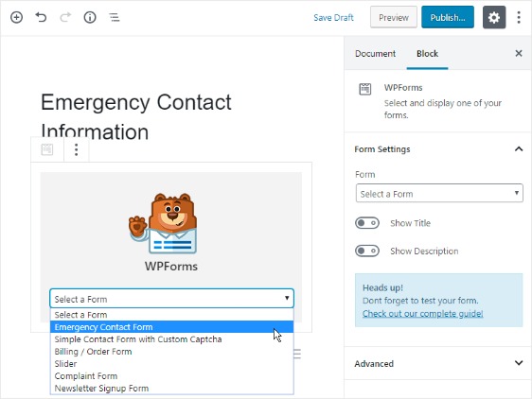Enable the Show Title toggle
Viewport: 532px width, 399px height.
click(x=367, y=223)
